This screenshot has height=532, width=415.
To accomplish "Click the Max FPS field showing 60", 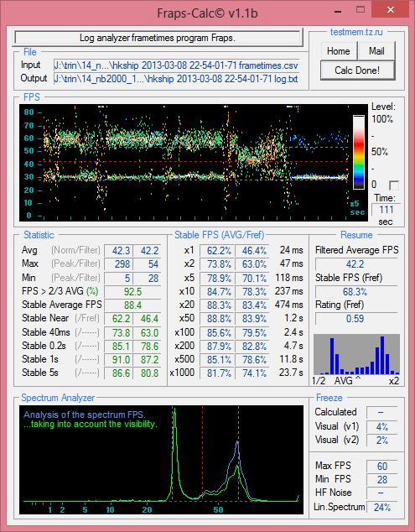I will pyautogui.click(x=381, y=467).
